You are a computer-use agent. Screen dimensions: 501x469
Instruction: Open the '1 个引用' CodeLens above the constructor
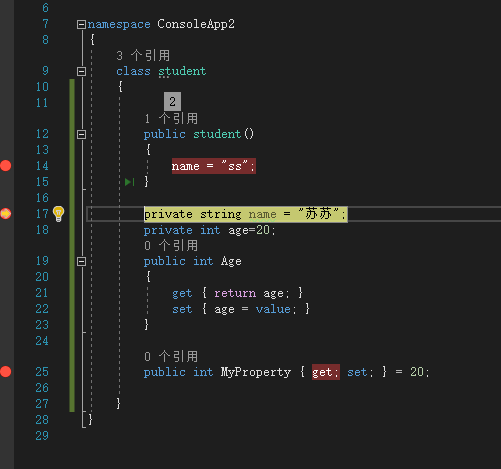click(x=171, y=119)
